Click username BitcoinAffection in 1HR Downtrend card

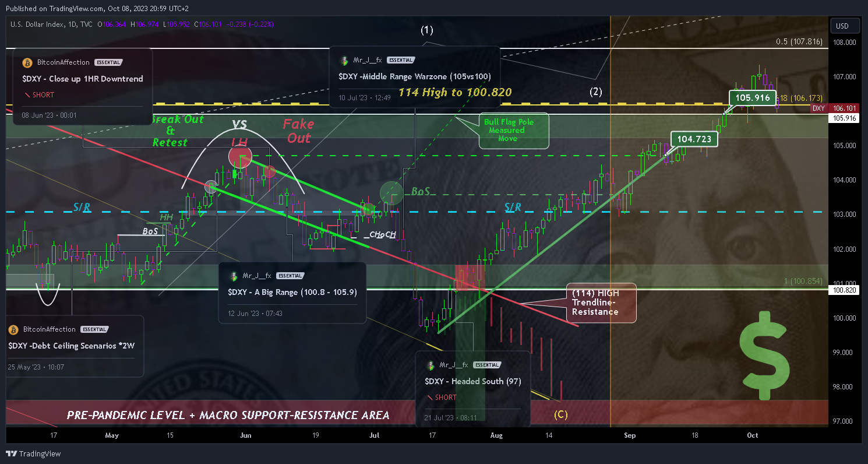[63, 62]
